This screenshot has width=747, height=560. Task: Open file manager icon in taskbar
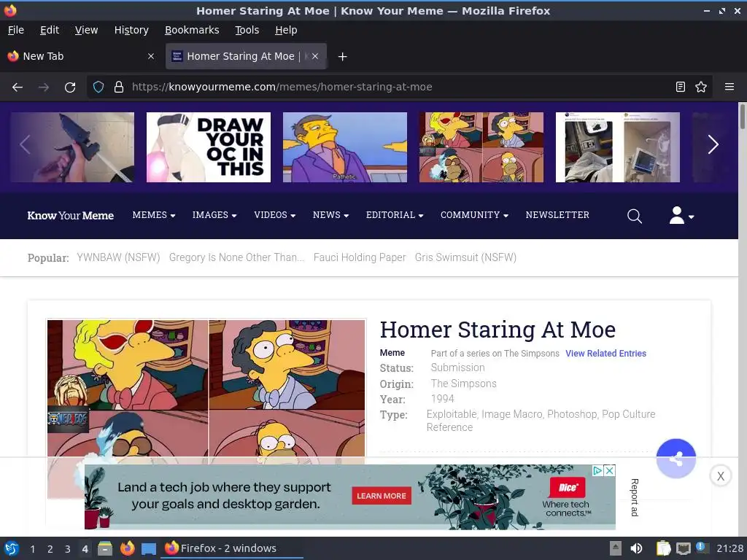coord(105,548)
